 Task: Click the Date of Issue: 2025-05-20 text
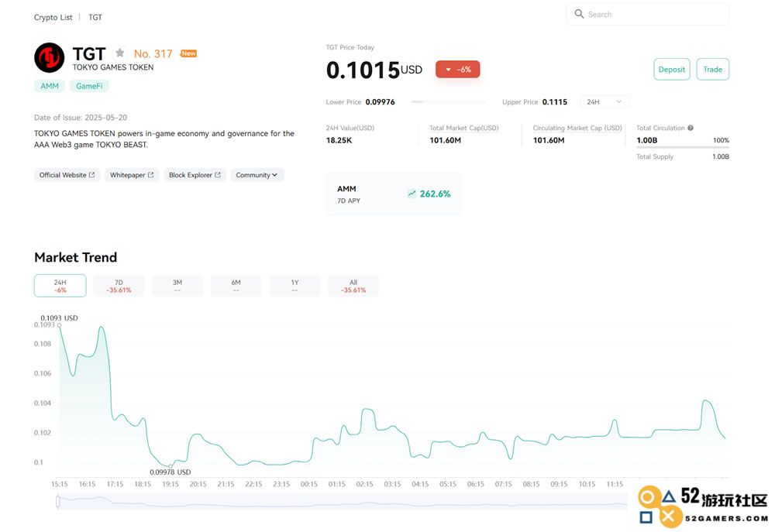81,118
